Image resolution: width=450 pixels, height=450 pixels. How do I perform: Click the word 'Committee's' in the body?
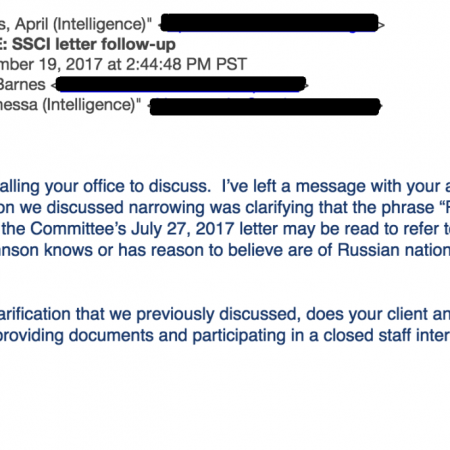click(78, 229)
